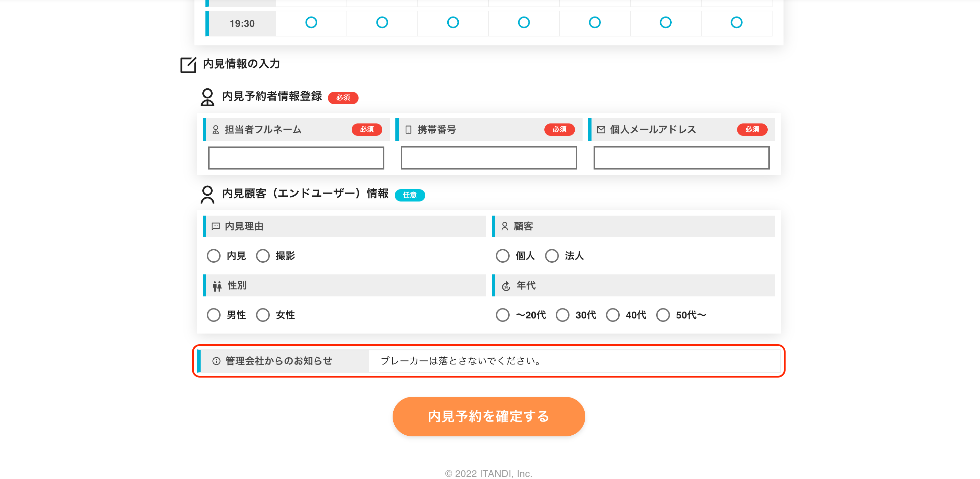Image resolution: width=980 pixels, height=479 pixels.
Task: Click the © 2022 ITANDI, Inc. footer text
Action: pyautogui.click(x=489, y=473)
